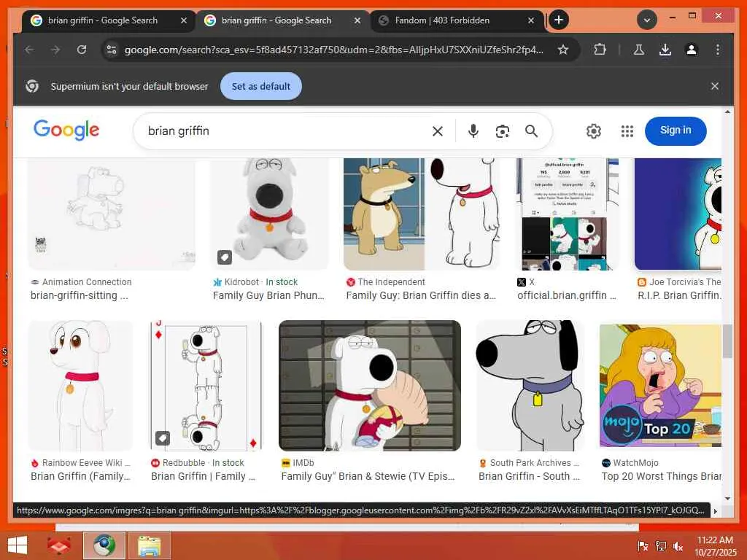
Task: Open the Action Center flag icon
Action: [643, 546]
